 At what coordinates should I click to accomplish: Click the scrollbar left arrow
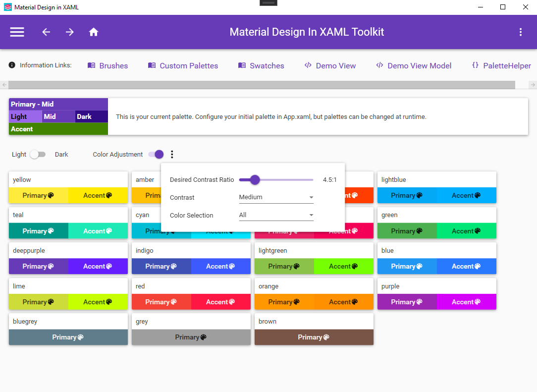coord(4,85)
